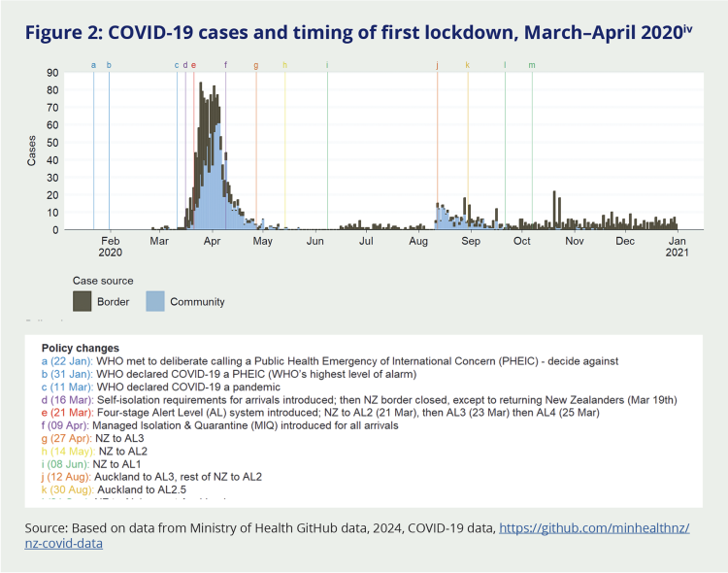Select timeline marker 'h' above the chart
Screen dimensions: 728x573
tap(285, 65)
